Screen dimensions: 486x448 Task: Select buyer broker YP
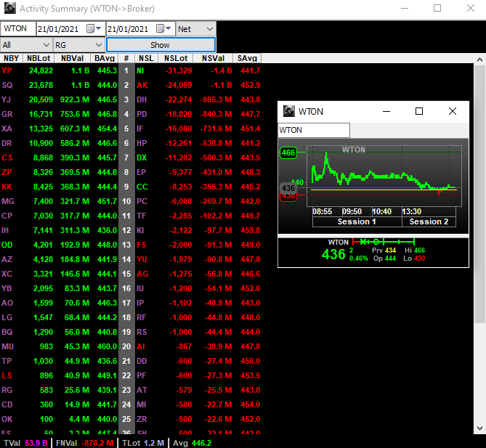click(x=7, y=70)
